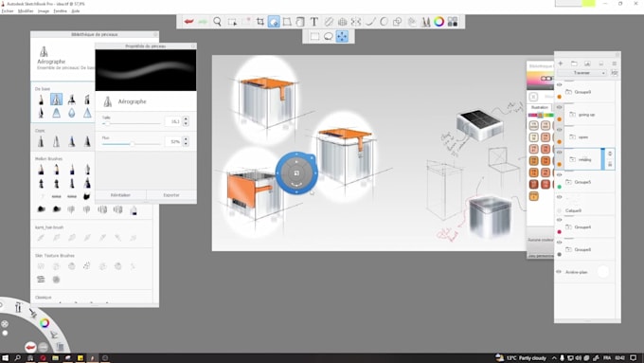Add an image layer

tap(587, 64)
